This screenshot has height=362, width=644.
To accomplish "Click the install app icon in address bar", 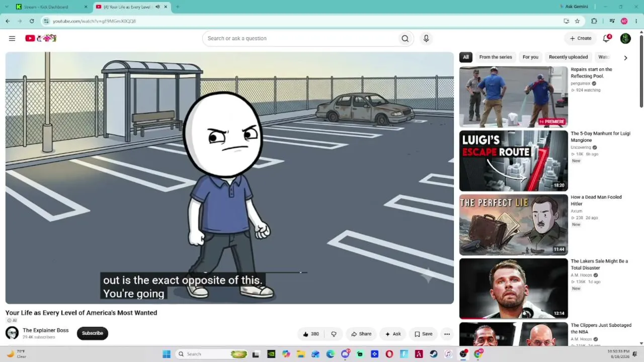I will tap(567, 21).
